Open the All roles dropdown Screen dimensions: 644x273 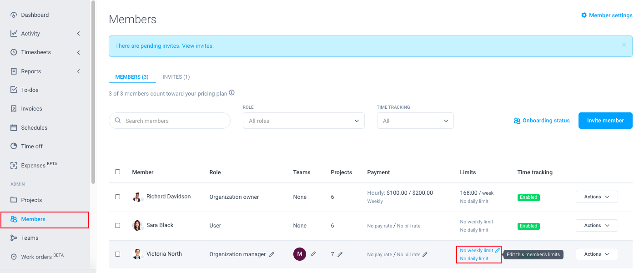click(x=303, y=121)
